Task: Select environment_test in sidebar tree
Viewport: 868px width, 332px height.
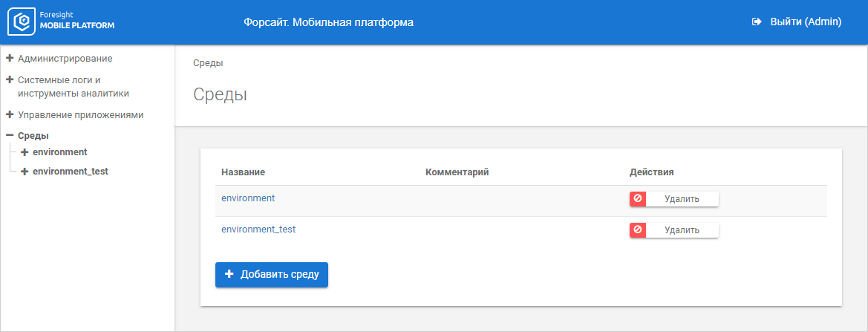Action: point(71,172)
